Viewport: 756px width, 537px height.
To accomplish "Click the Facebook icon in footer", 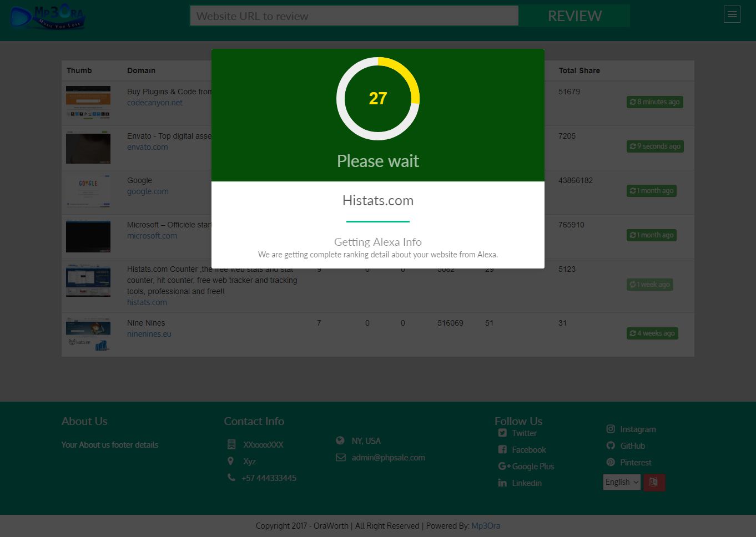I will point(502,450).
